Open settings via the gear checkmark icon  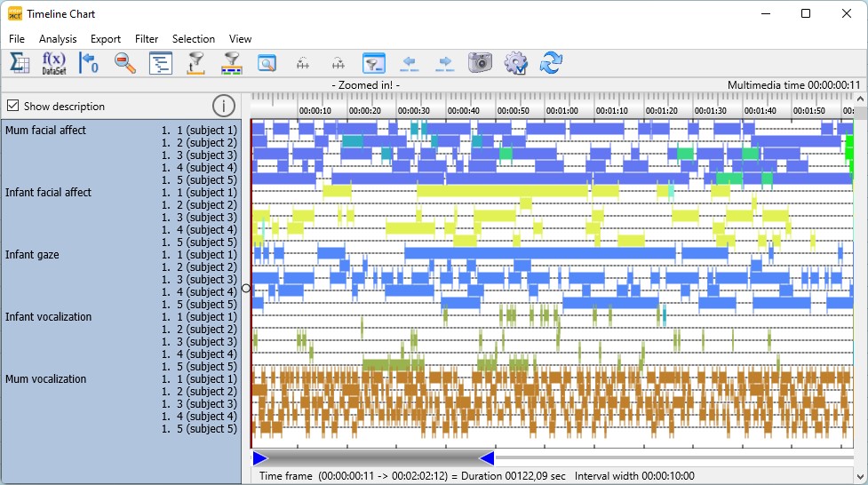[x=515, y=62]
